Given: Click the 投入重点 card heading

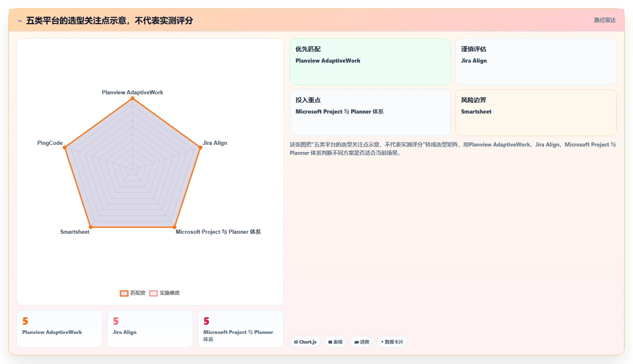Looking at the screenshot, I should tap(308, 100).
